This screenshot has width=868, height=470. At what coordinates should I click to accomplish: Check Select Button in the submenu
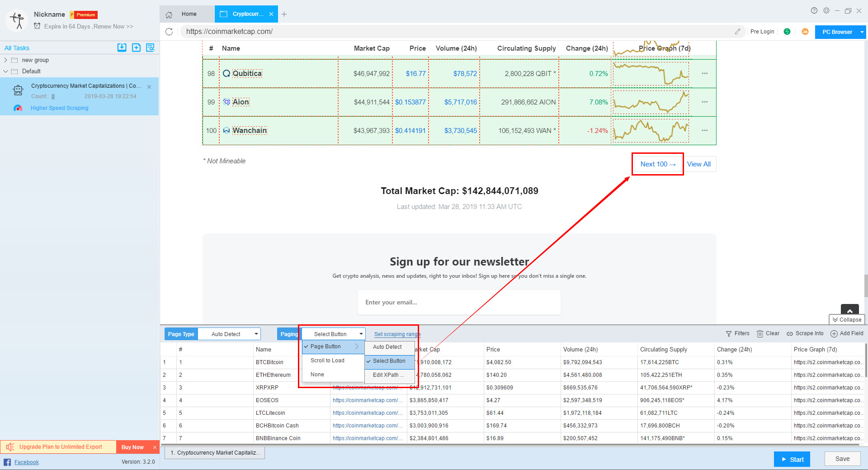(389, 361)
